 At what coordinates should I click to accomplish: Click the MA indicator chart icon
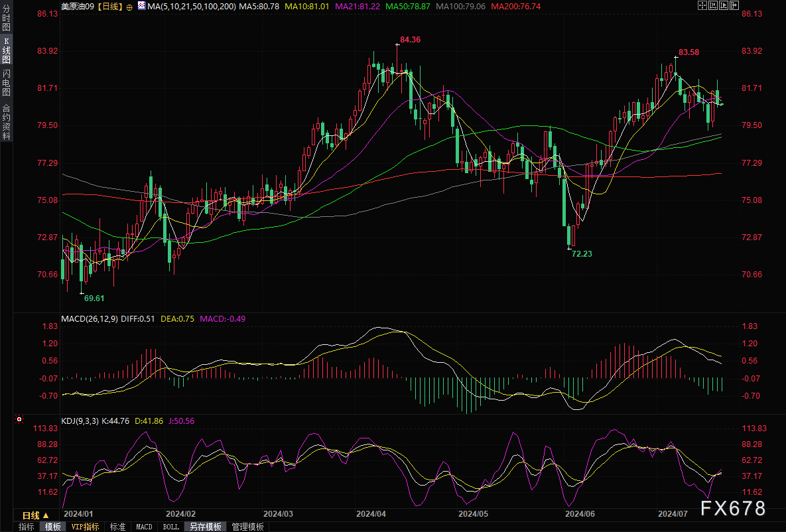pos(141,6)
